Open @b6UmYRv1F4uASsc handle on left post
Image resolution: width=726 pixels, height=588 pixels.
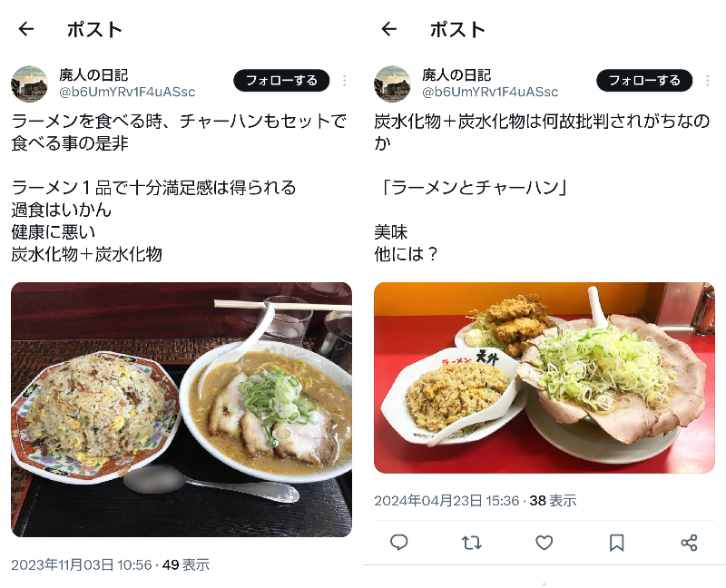click(x=127, y=92)
